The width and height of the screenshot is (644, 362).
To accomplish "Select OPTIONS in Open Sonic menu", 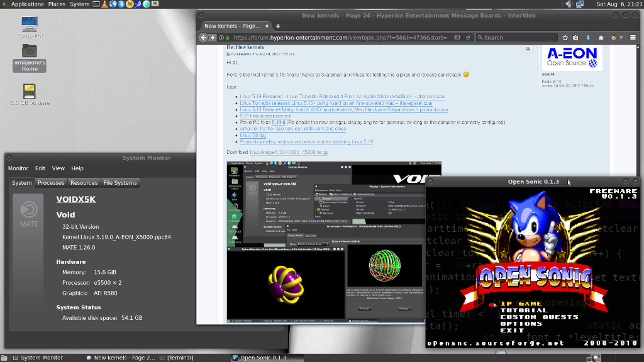I will tap(521, 324).
